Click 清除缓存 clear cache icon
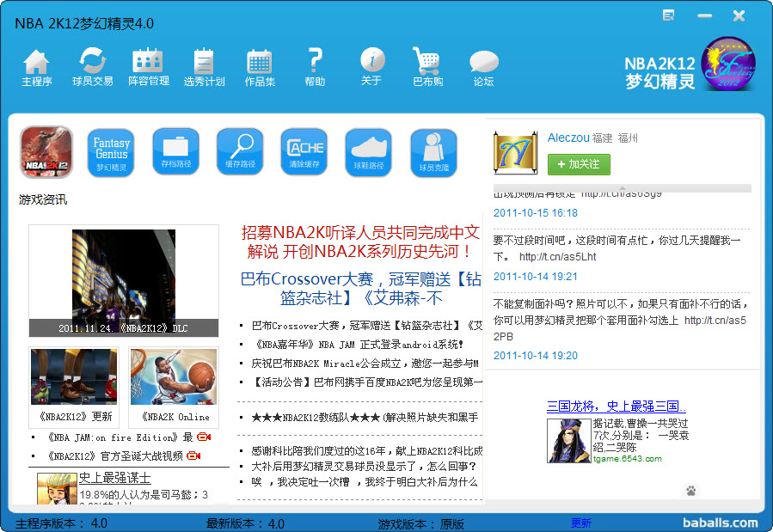773x532 pixels. pos(304,152)
